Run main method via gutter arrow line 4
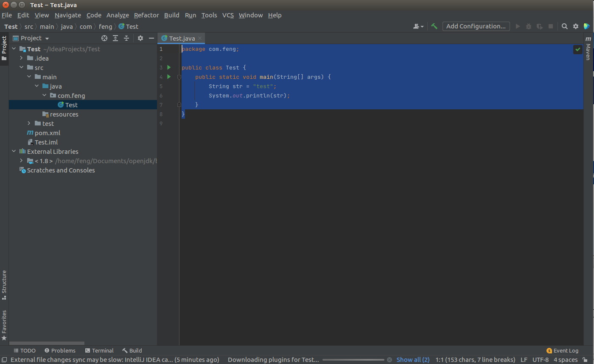Screen dimensions: 594x364 coord(169,77)
